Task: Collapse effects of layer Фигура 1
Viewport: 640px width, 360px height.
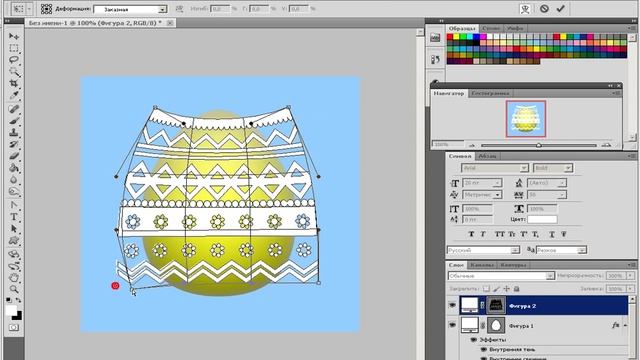Action: (625, 325)
